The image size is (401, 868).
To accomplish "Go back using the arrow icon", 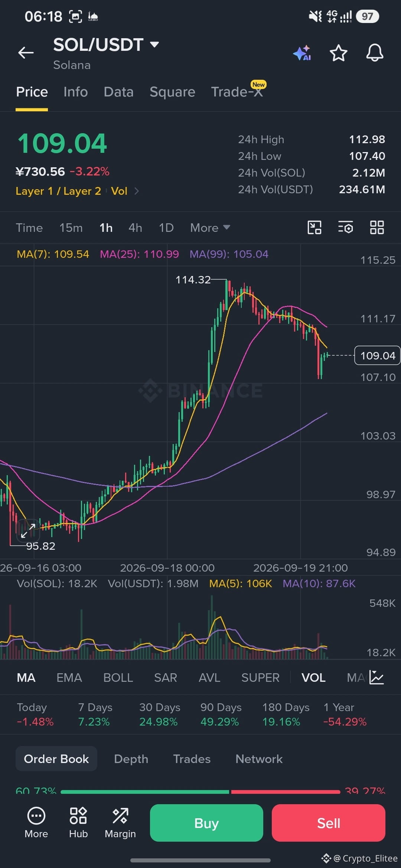I will [x=26, y=53].
